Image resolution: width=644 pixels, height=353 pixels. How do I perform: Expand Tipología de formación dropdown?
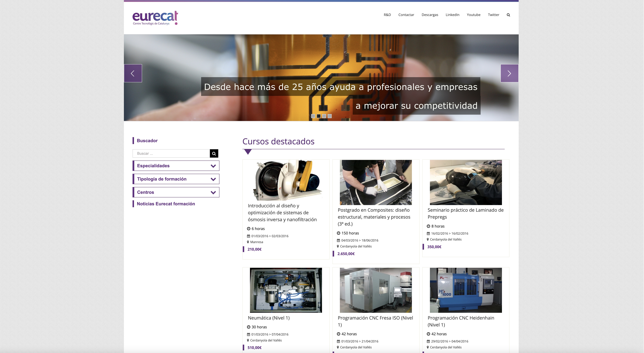(x=176, y=179)
